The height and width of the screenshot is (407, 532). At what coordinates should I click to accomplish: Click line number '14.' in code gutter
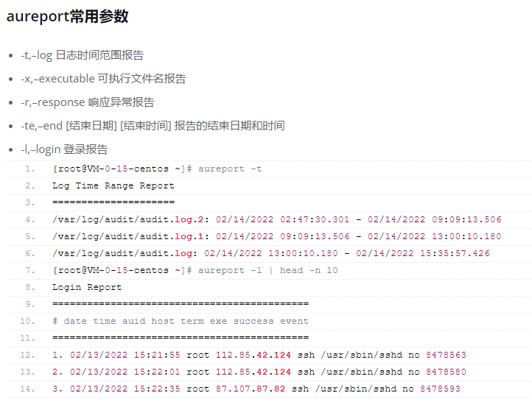pyautogui.click(x=27, y=389)
